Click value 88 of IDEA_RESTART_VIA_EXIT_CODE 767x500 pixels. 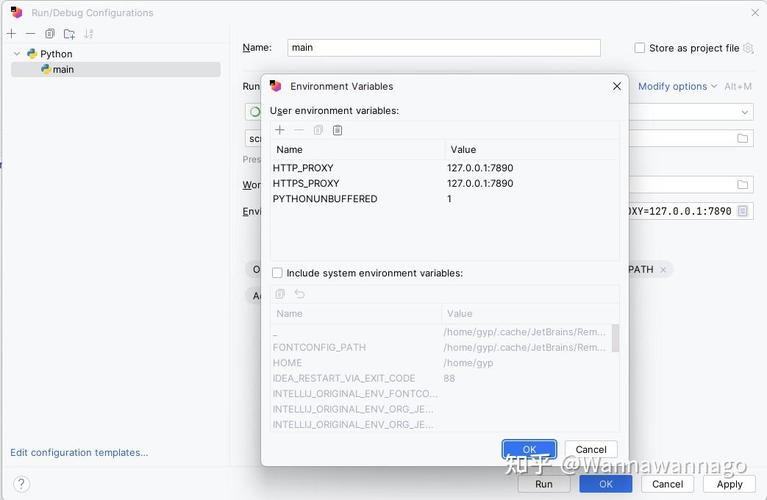449,378
